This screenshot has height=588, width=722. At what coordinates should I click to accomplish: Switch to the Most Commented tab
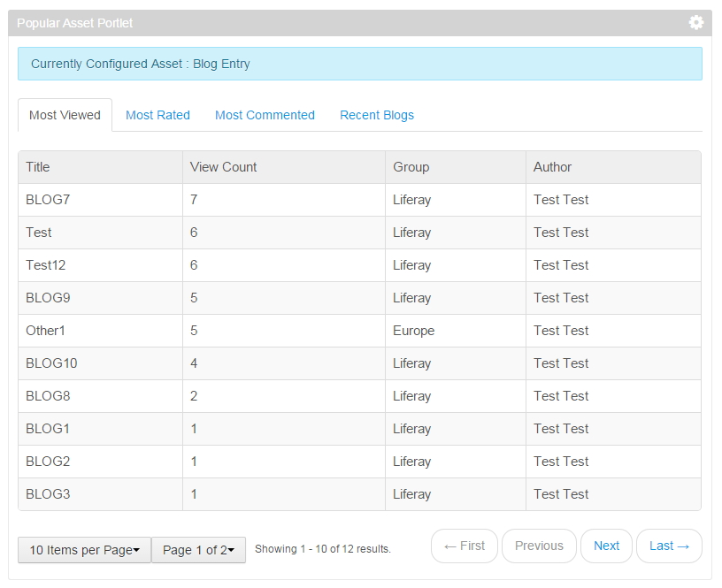click(265, 115)
